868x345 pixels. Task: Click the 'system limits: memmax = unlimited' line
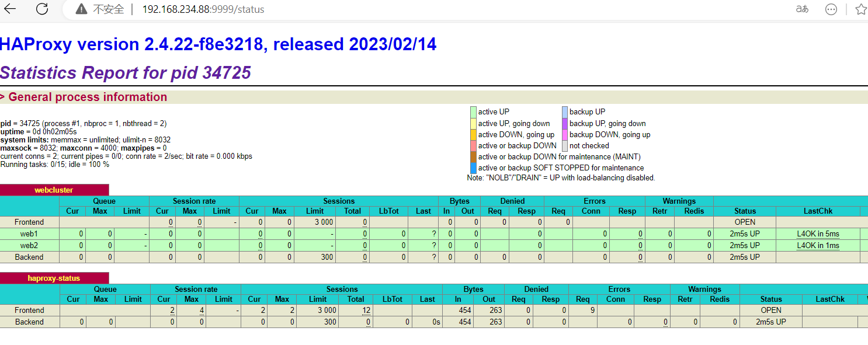(x=85, y=140)
